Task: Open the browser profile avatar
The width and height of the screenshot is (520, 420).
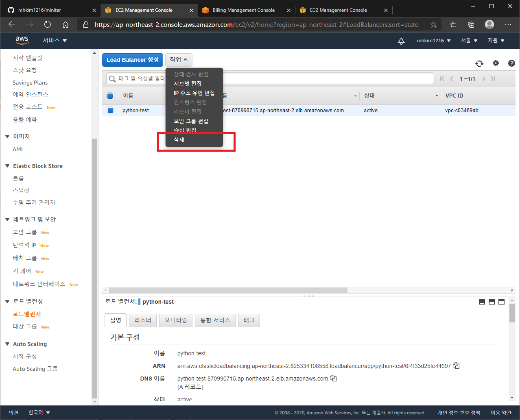Action: pos(489,24)
